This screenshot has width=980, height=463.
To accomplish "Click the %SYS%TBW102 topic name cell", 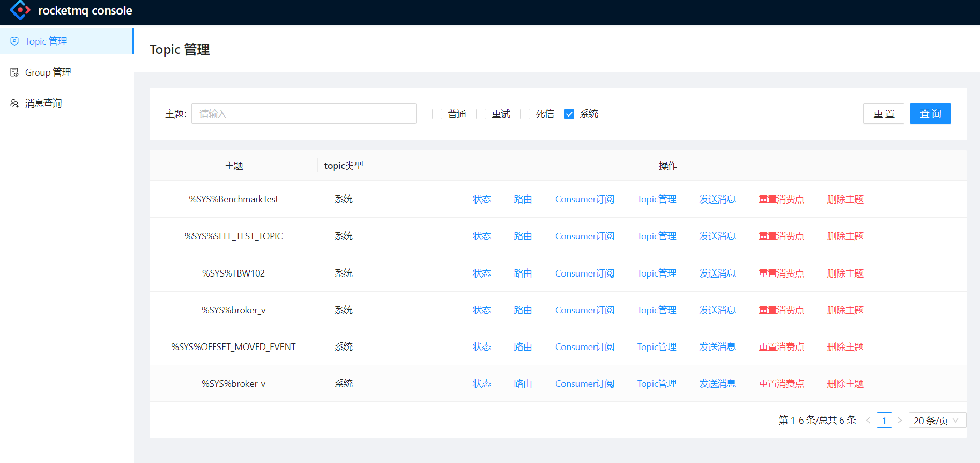I will pyautogui.click(x=233, y=273).
